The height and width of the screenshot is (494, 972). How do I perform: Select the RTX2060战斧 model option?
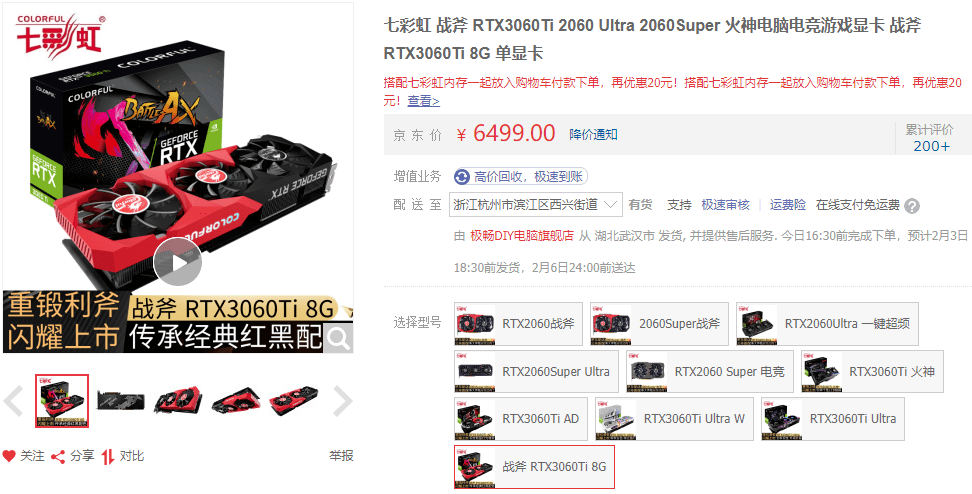click(x=518, y=324)
